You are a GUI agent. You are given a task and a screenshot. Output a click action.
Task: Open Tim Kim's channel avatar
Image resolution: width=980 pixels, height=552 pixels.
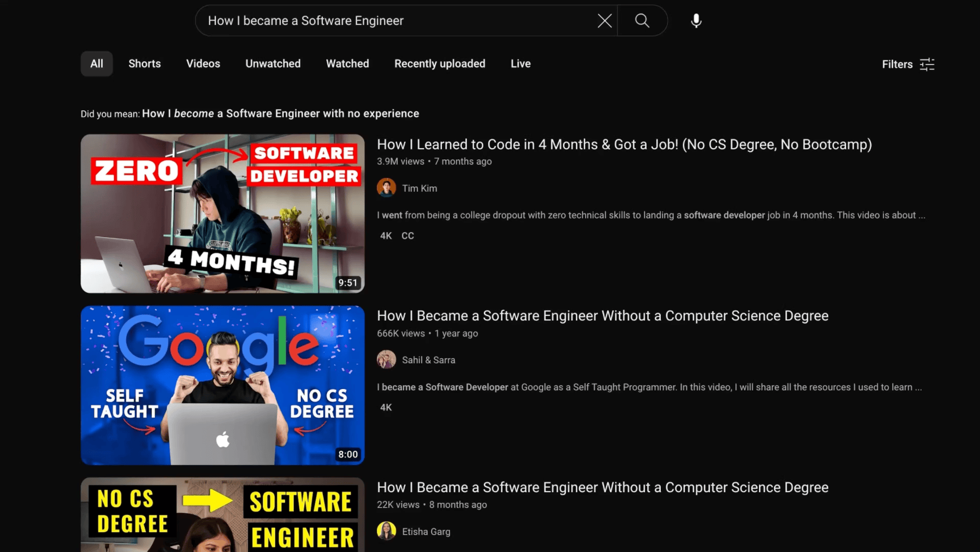pos(386,188)
